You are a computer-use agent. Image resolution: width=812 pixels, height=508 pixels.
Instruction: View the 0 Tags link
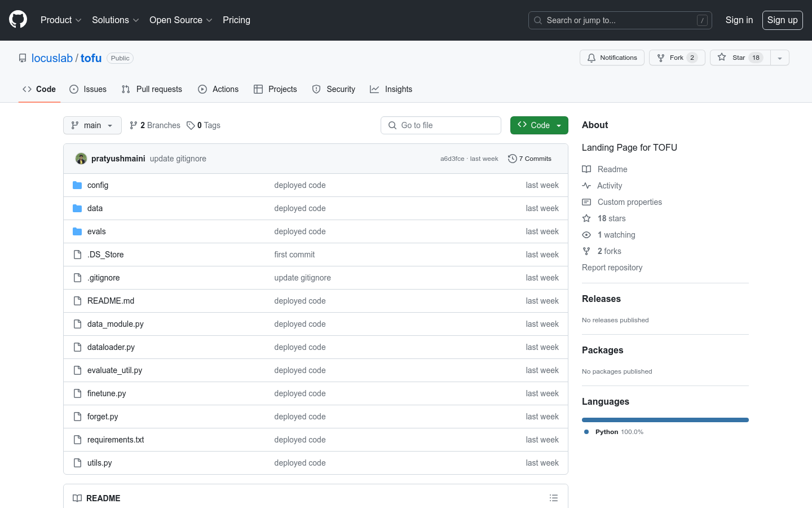(x=204, y=125)
